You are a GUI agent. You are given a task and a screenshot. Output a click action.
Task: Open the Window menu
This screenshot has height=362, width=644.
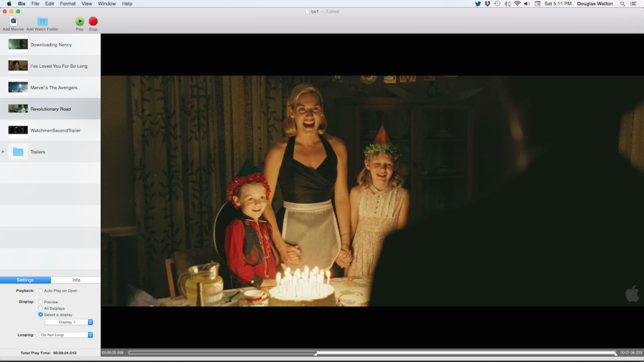click(x=106, y=3)
